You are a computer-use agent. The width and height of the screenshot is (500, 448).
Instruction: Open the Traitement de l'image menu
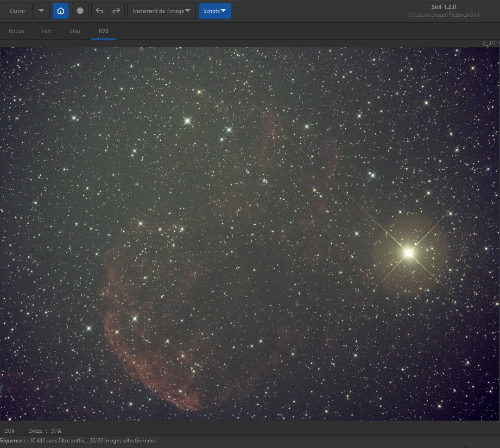point(162,11)
